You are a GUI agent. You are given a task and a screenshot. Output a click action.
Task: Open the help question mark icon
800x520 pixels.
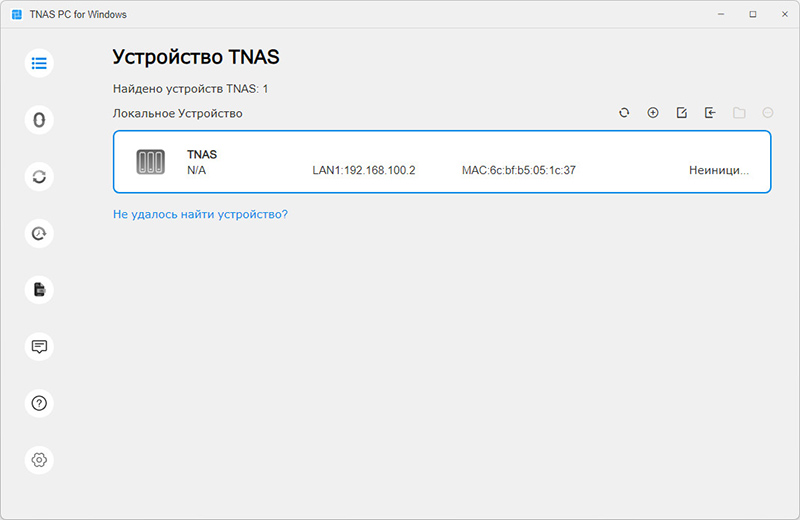[x=39, y=403]
